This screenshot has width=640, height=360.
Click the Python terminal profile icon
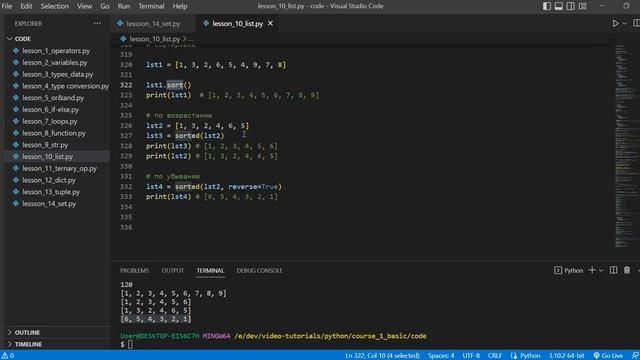558,271
